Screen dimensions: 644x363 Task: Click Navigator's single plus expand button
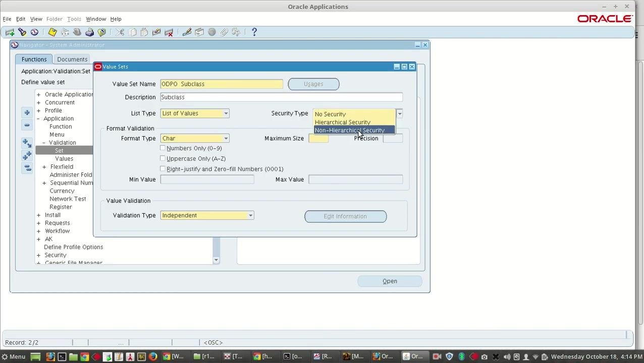[27, 112]
